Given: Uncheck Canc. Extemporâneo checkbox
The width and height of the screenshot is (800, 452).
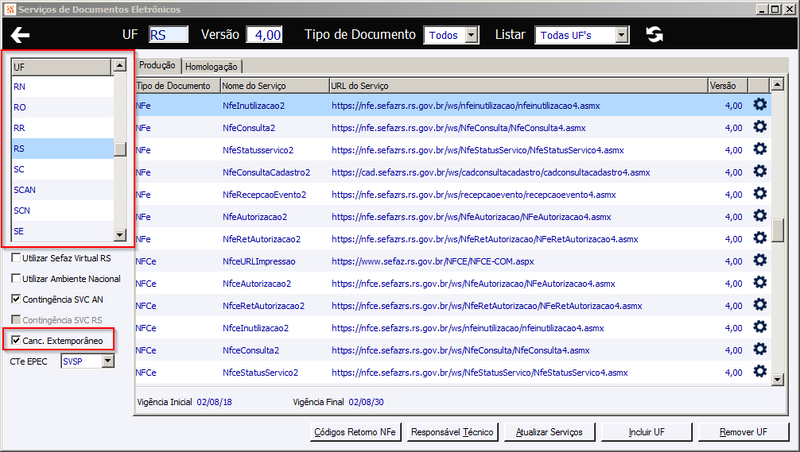Looking at the screenshot, I should [x=16, y=340].
